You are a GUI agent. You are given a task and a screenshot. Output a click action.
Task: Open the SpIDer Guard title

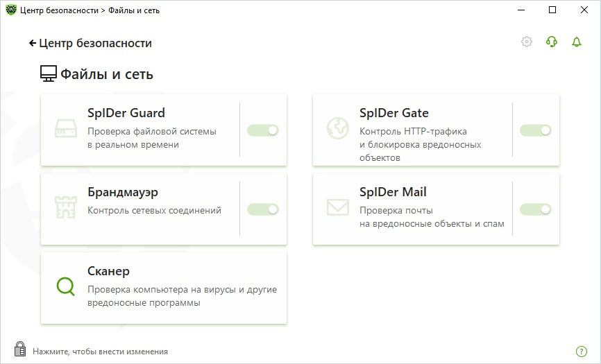(126, 113)
